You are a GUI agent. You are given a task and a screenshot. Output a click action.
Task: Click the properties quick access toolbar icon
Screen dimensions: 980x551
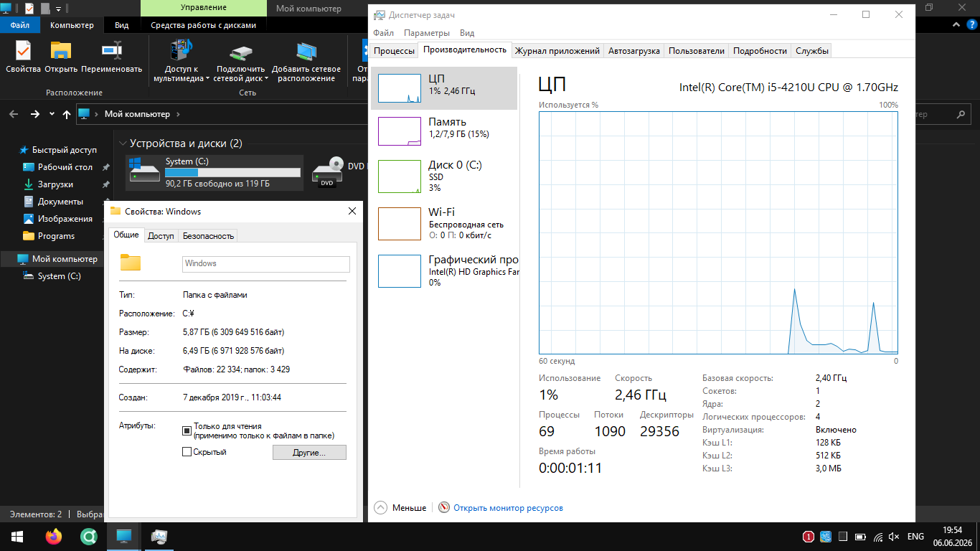(29, 9)
